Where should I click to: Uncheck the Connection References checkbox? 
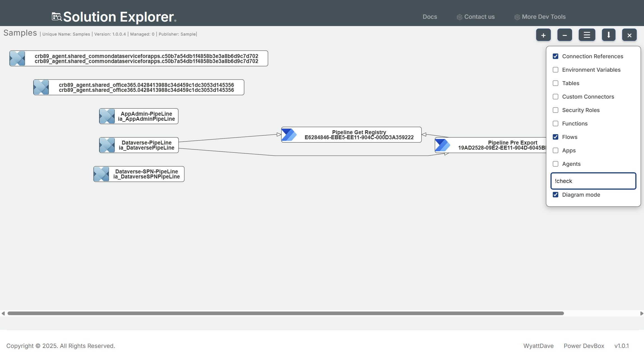tap(556, 56)
